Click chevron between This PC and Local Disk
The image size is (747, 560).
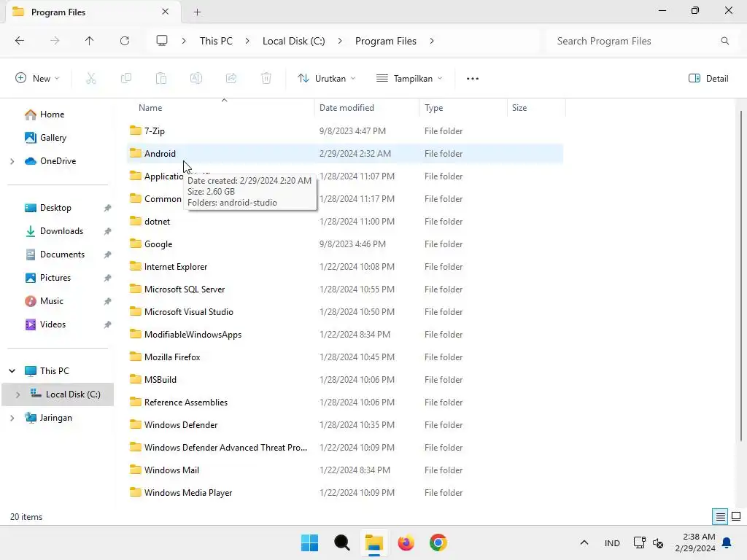click(x=247, y=41)
